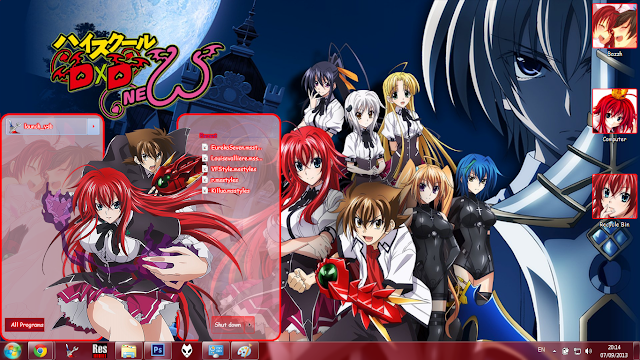Open recent file EurekaSeven.msstyles
This screenshot has width=640, height=360.
click(231, 147)
